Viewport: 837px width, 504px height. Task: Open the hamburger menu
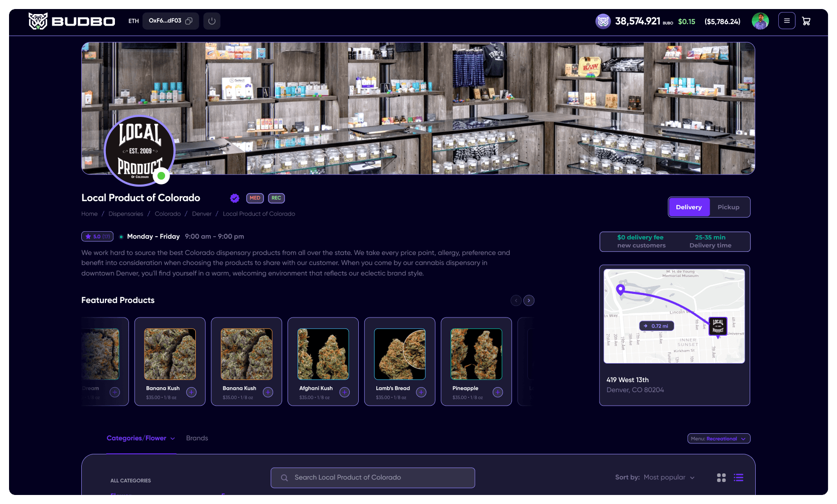tap(786, 21)
